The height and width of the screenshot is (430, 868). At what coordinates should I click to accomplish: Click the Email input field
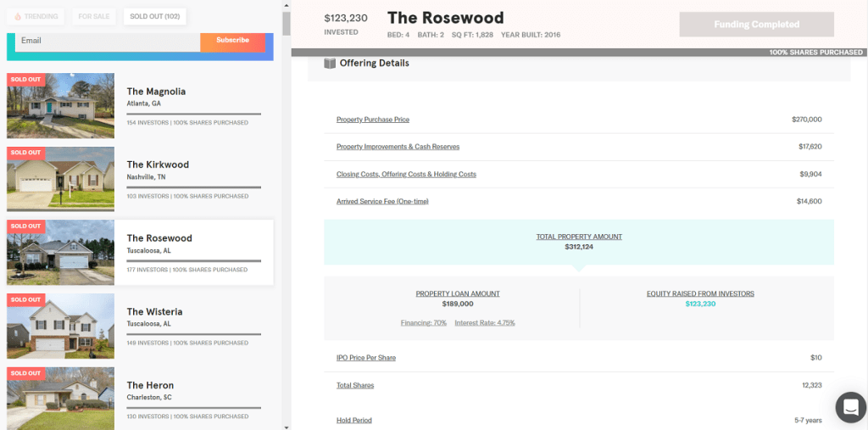click(x=106, y=41)
